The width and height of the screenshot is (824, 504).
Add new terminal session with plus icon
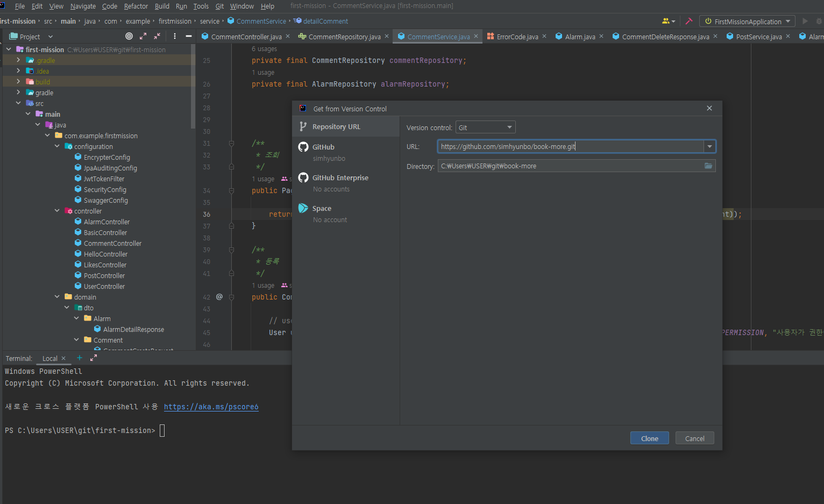coord(80,358)
